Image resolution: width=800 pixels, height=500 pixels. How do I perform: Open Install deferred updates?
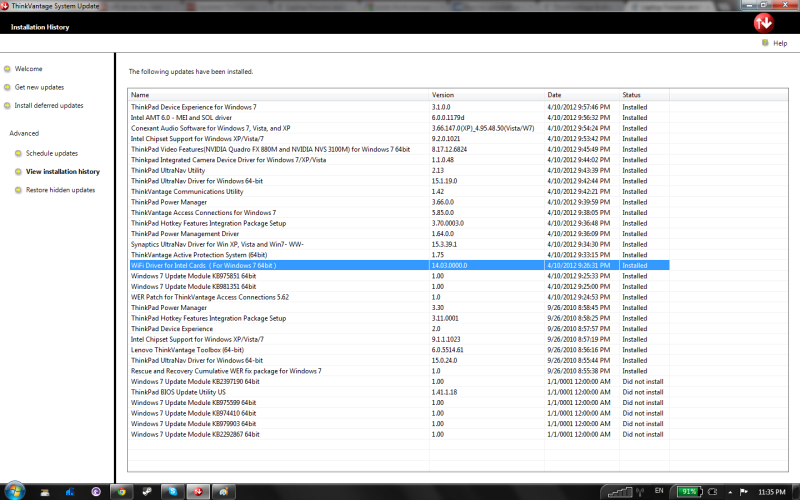point(49,106)
